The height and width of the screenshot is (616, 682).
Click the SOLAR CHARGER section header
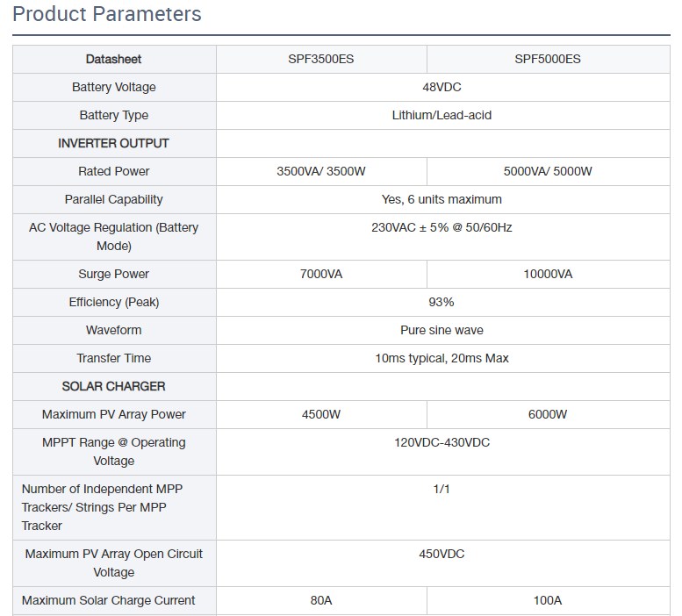tap(114, 386)
